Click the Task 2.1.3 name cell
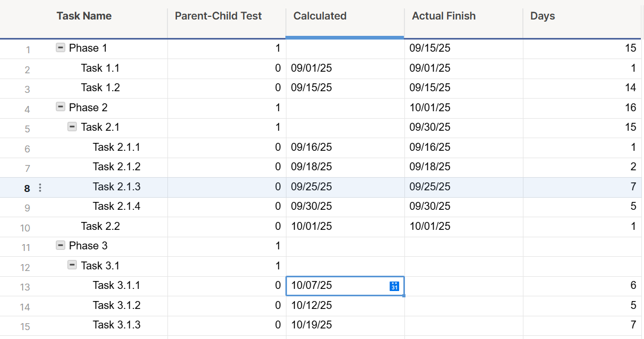 tap(116, 187)
